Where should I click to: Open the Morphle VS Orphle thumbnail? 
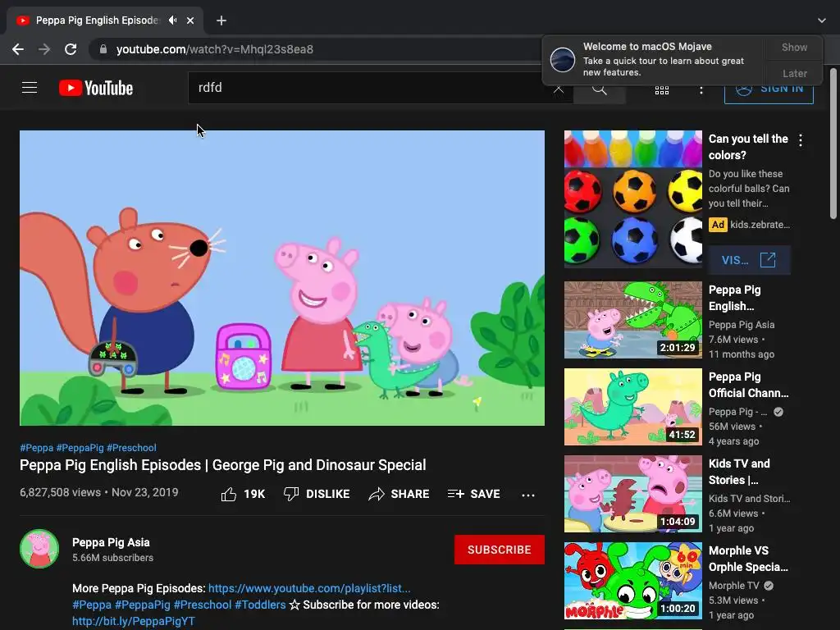633,581
